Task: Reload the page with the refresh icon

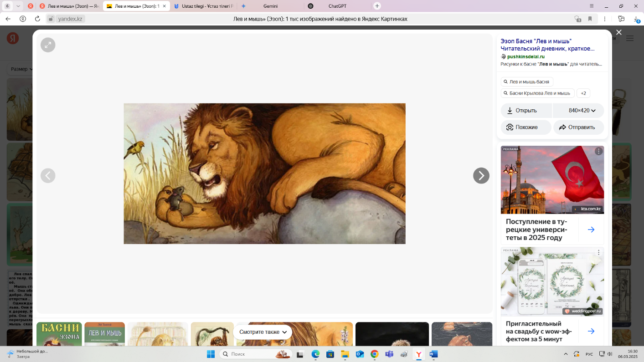Action: (37, 19)
